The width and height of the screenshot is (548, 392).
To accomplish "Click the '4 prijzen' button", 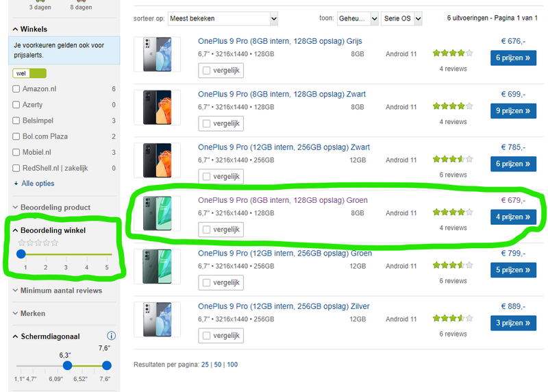I will pos(513,217).
